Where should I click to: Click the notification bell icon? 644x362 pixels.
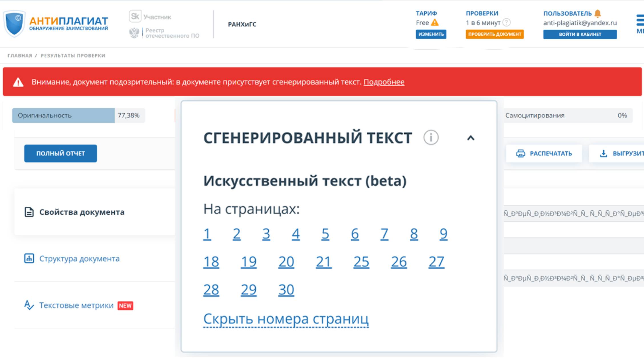pyautogui.click(x=598, y=13)
